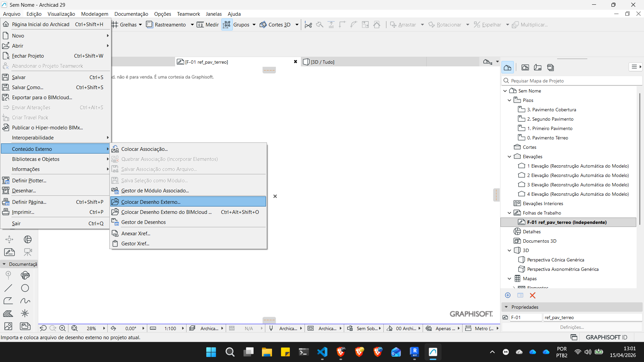
Task: Select the Spline tool in toolbox
Action: (25, 301)
